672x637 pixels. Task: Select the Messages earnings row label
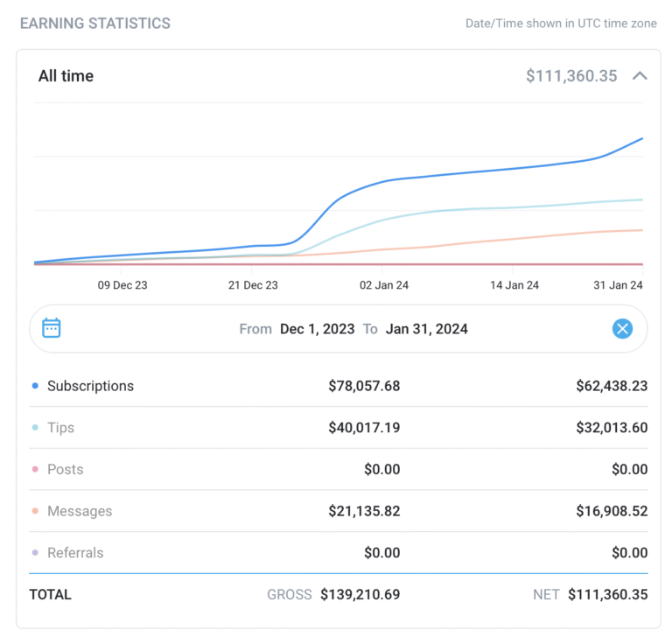80,511
